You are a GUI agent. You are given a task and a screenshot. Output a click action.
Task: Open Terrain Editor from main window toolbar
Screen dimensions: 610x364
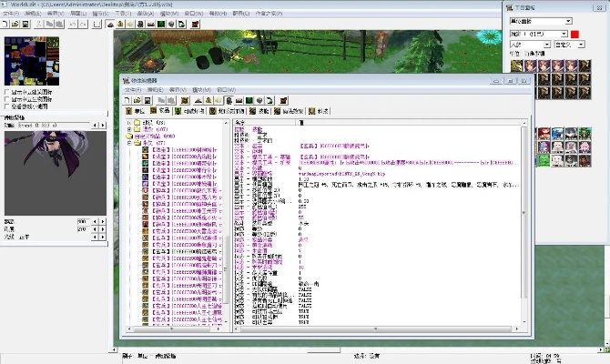[x=110, y=24]
